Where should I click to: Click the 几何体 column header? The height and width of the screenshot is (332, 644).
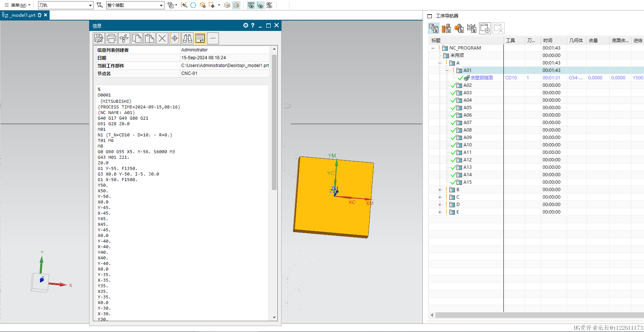click(577, 40)
